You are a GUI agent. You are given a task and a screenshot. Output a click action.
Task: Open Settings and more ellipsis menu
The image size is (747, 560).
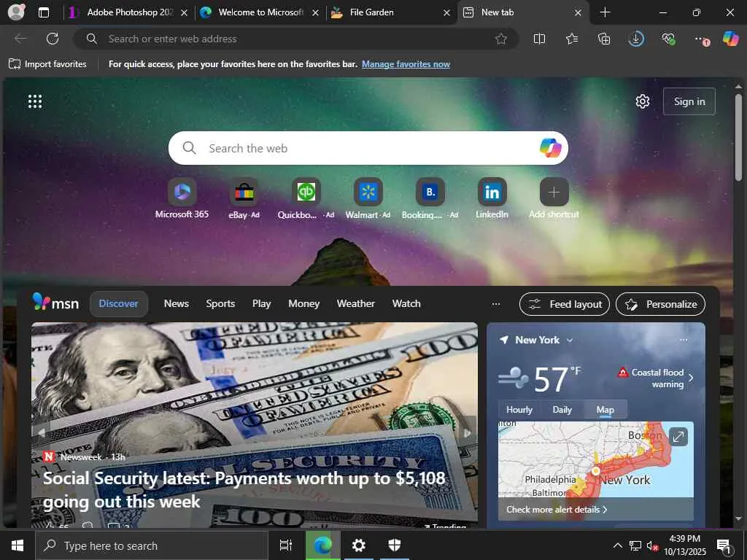[x=701, y=39]
